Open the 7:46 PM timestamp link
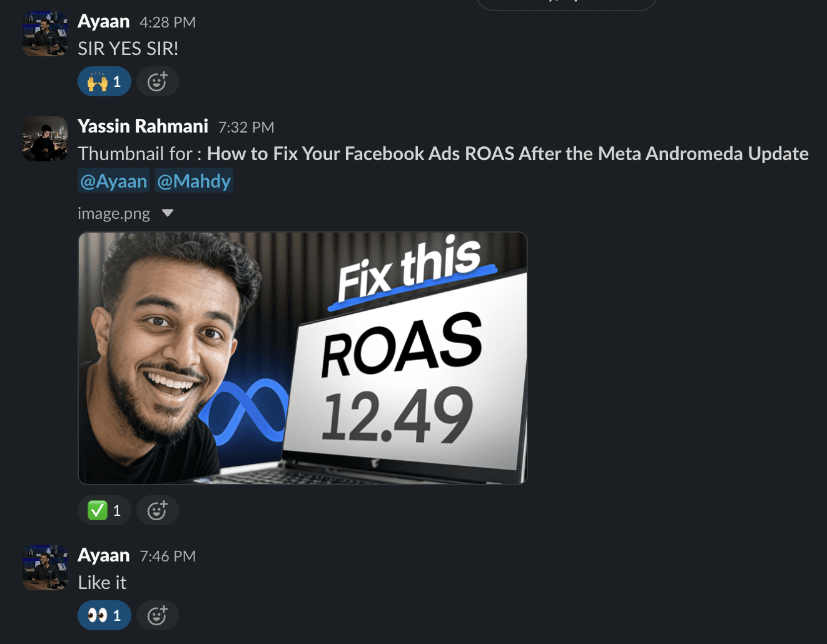Viewport: 827px width, 644px height. pos(168,556)
